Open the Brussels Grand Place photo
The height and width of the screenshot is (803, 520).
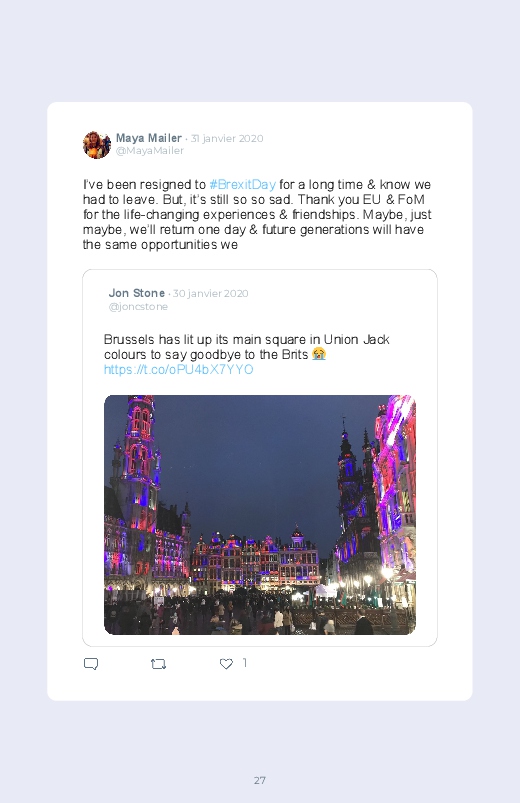(260, 515)
